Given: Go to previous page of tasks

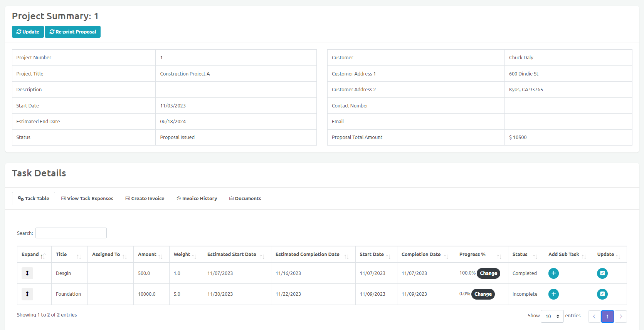Looking at the screenshot, I should pos(594,317).
